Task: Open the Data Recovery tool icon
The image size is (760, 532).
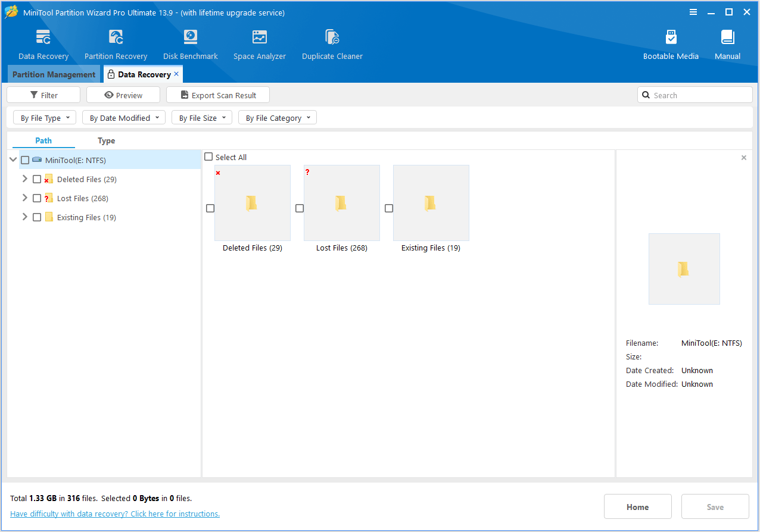Action: [x=43, y=37]
